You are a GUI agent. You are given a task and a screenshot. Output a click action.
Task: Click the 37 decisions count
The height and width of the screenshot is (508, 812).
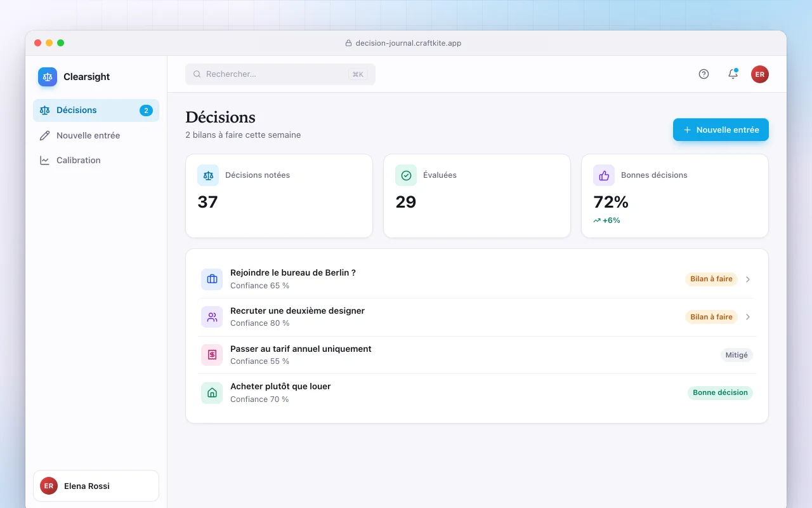coord(207,202)
